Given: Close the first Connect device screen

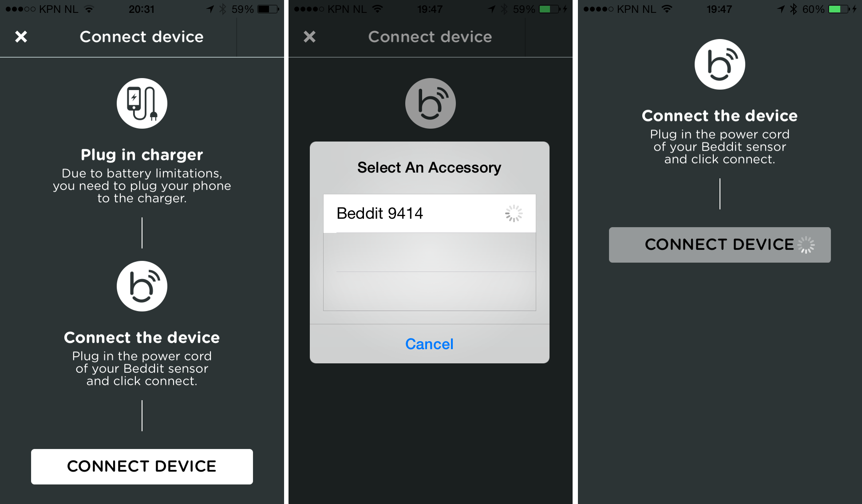Looking at the screenshot, I should (21, 36).
